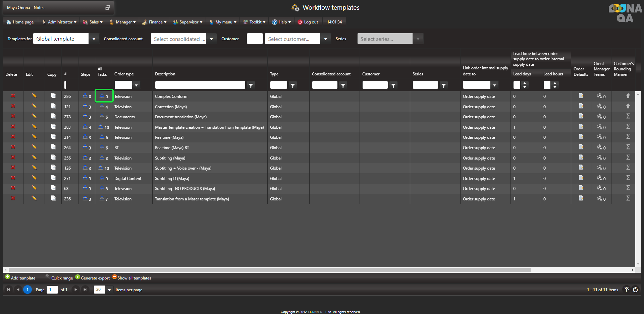Expand the Templates for Global template dropdown
The width and height of the screenshot is (644, 314).
tap(94, 39)
